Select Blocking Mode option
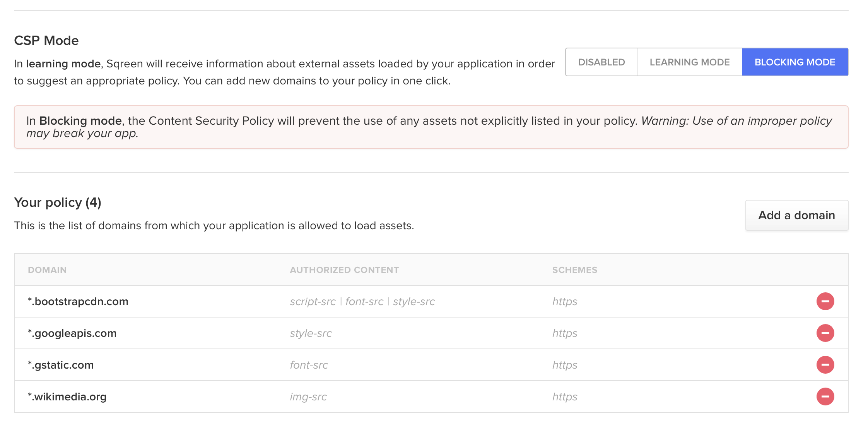Screen dimensions: 868x436 795,62
